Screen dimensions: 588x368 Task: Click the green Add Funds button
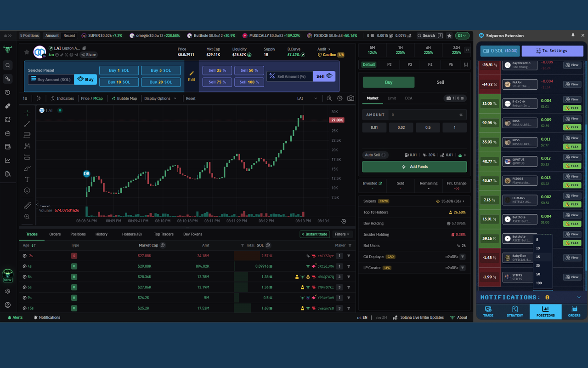pyautogui.click(x=414, y=167)
